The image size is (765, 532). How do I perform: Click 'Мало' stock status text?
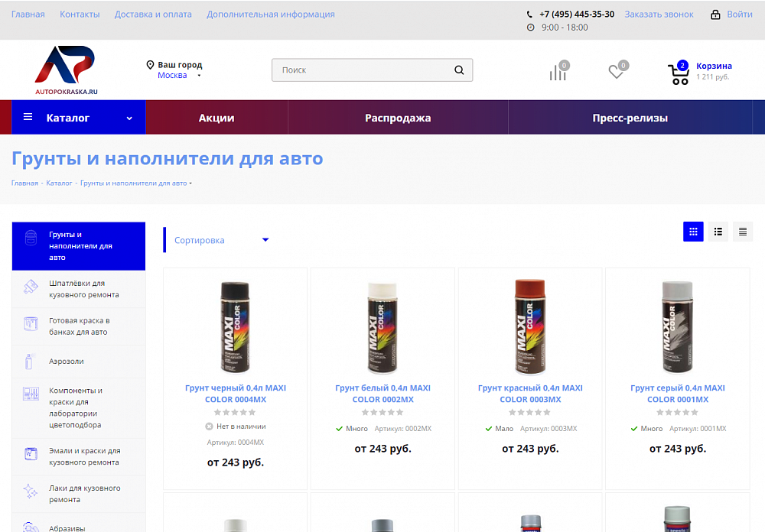pos(504,429)
